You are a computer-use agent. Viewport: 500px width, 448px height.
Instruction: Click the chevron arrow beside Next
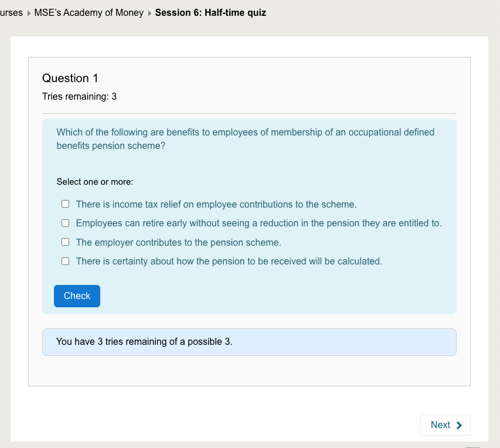[459, 425]
